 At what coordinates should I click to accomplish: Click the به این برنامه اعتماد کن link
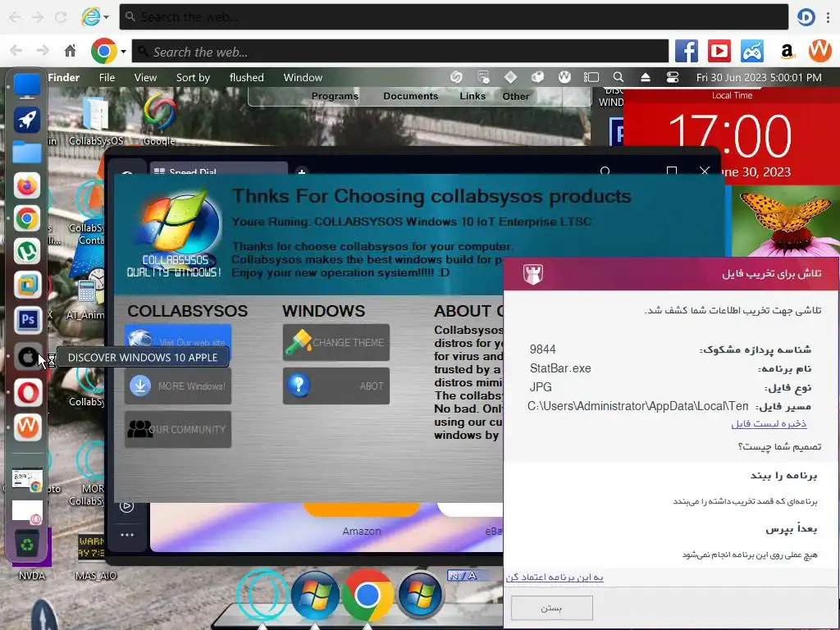tap(555, 577)
